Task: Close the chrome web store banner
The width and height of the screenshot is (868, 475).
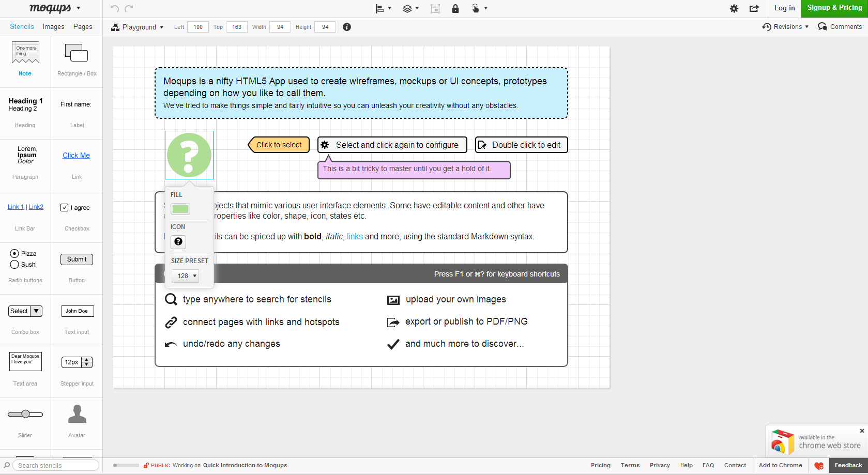Action: coord(862,431)
